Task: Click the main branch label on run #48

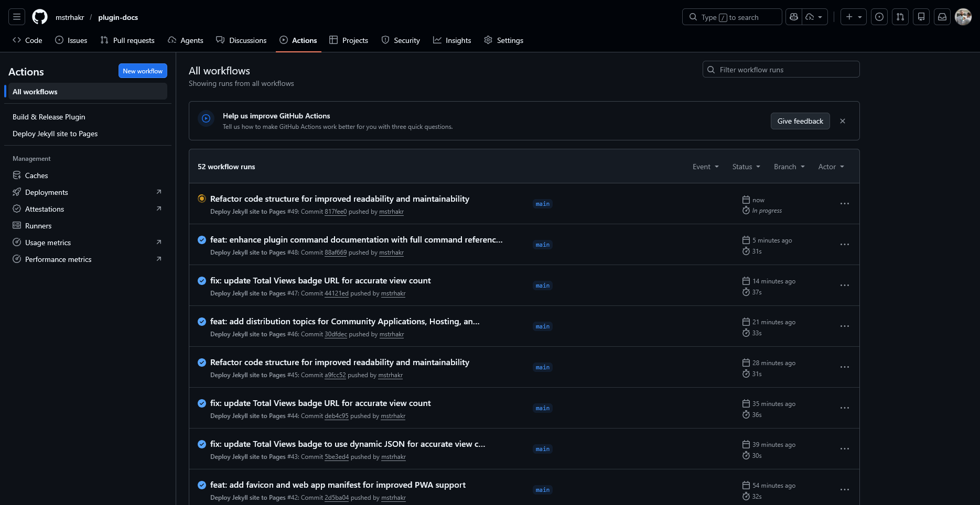Action: [542, 245]
